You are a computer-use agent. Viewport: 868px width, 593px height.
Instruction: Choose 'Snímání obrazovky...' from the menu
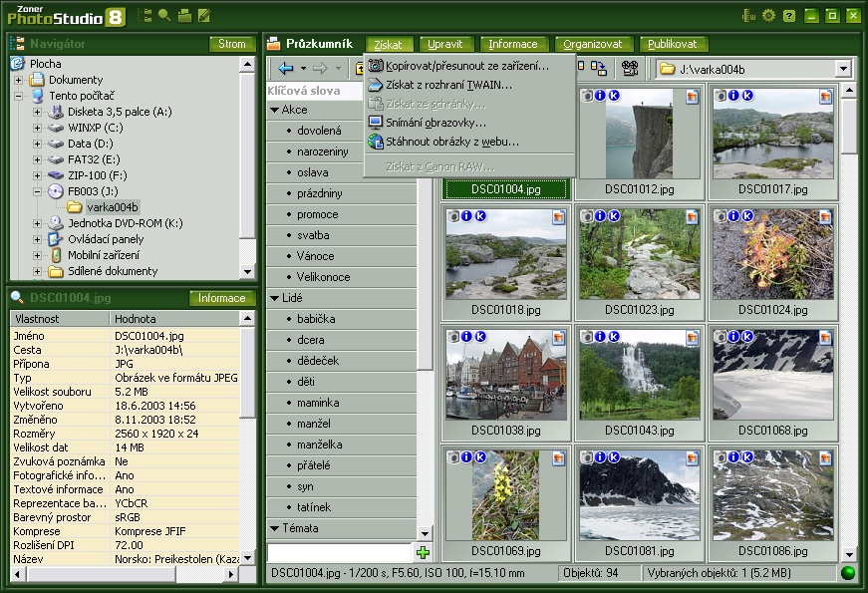tap(435, 123)
